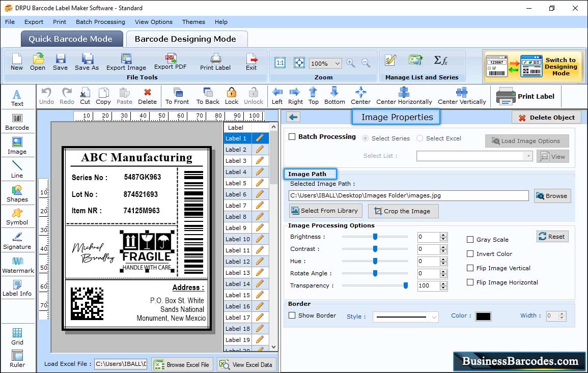This screenshot has width=588, height=373.
Task: Open the View Options menu
Action: pyautogui.click(x=154, y=22)
